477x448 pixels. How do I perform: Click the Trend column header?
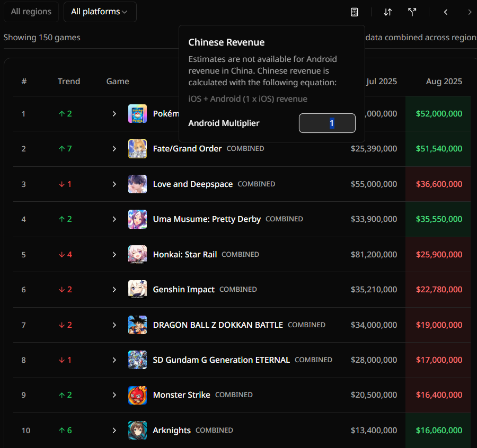pos(69,82)
